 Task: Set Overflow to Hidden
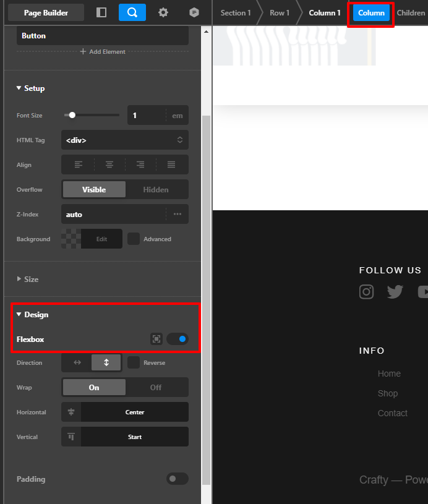(156, 190)
